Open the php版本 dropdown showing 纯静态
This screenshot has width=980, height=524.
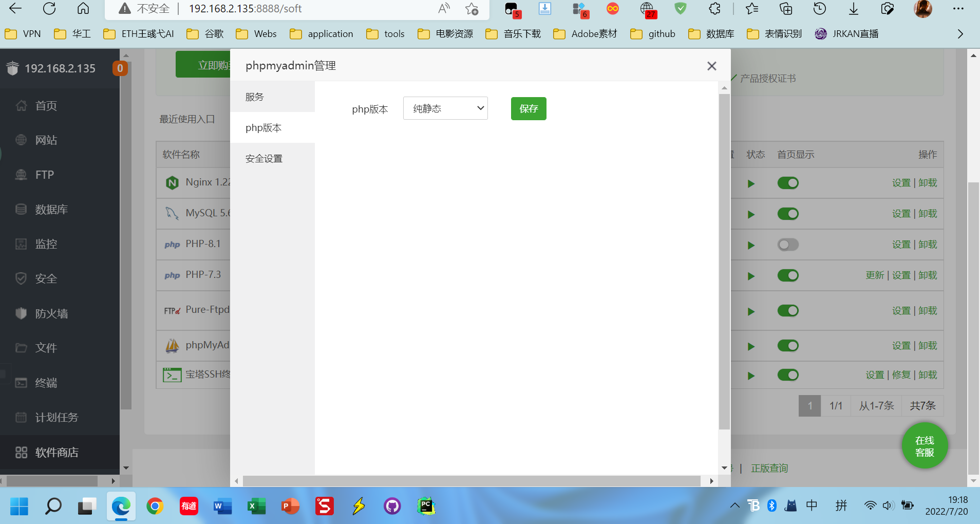pos(445,108)
